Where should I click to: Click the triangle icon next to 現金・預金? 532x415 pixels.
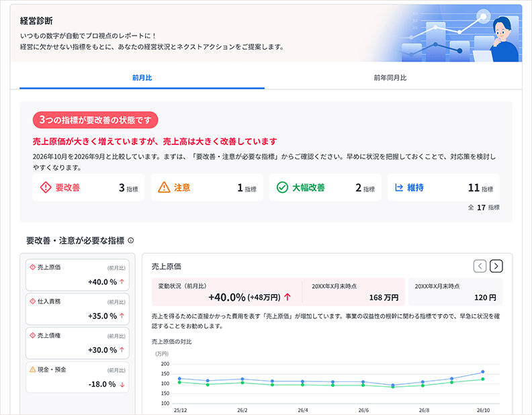coord(32,369)
